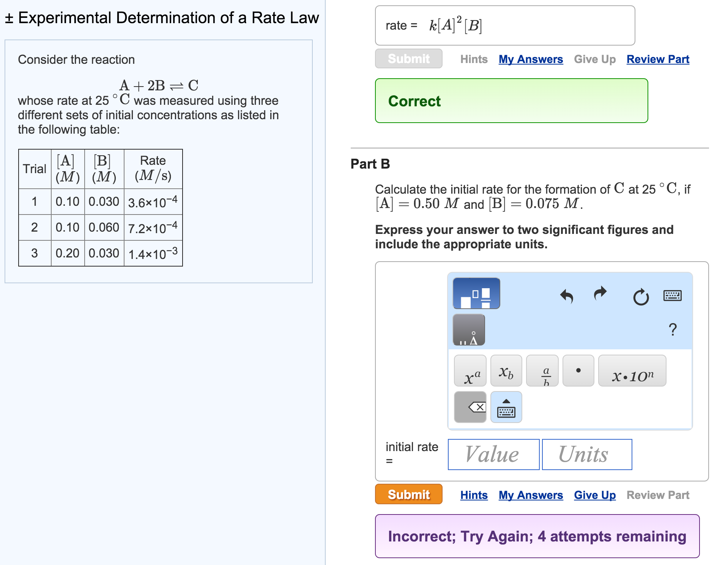The width and height of the screenshot is (728, 565).
Task: Click Hints for Part B
Action: tap(473, 494)
